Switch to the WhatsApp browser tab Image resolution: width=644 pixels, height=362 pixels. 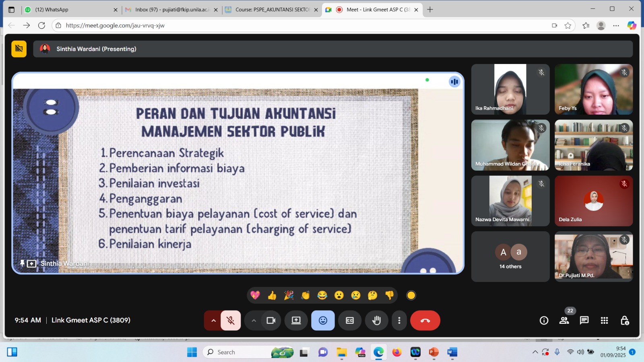[x=68, y=10]
